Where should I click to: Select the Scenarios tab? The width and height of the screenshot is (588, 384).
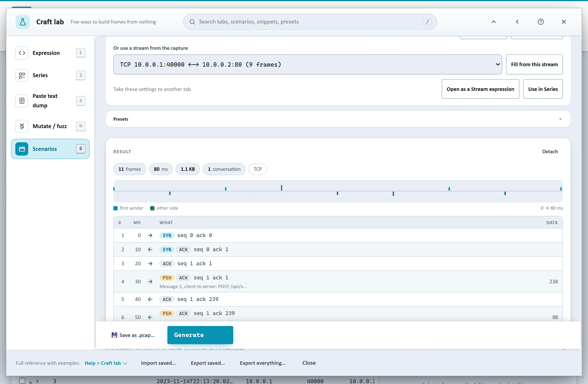[x=50, y=149]
